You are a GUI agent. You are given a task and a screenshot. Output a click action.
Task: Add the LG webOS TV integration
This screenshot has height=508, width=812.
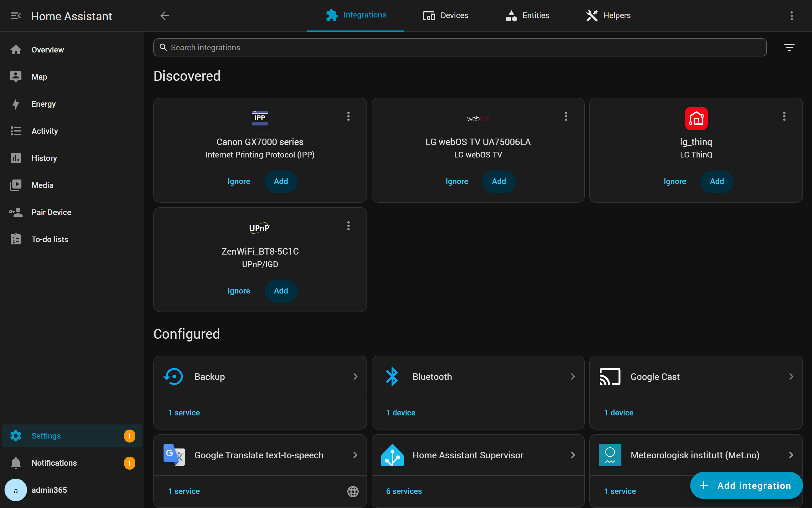pyautogui.click(x=498, y=181)
